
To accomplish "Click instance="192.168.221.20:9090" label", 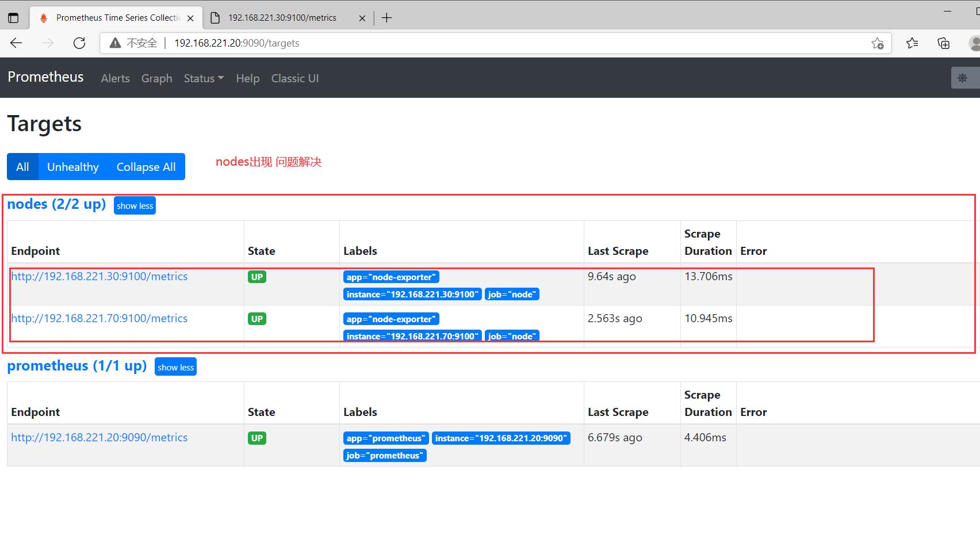I will tap(501, 438).
